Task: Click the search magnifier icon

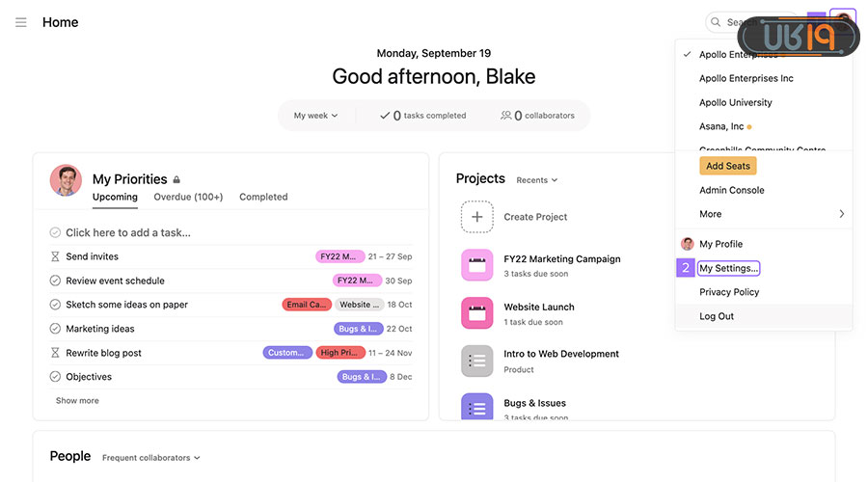Action: (x=716, y=22)
